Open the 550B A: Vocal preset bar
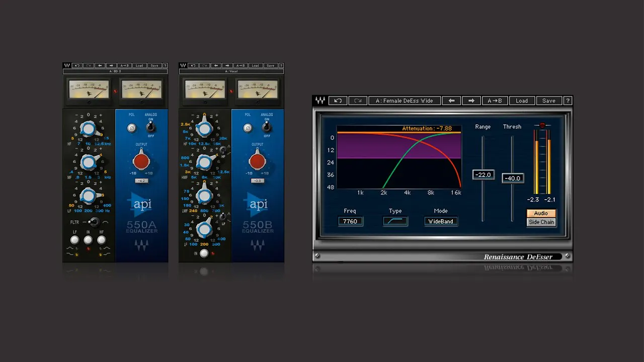The image size is (644, 362). pos(231,71)
